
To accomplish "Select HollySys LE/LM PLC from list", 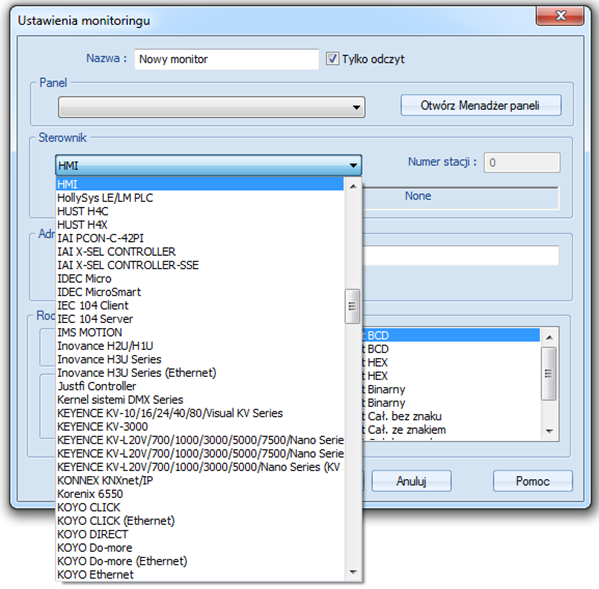I will coord(200,198).
